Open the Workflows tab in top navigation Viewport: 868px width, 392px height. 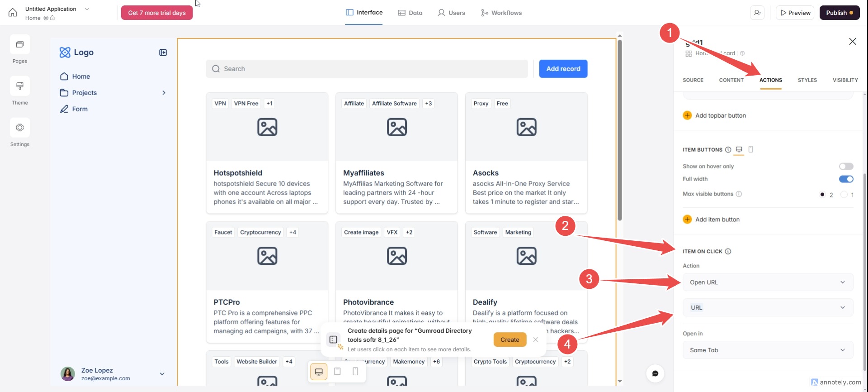coord(501,13)
